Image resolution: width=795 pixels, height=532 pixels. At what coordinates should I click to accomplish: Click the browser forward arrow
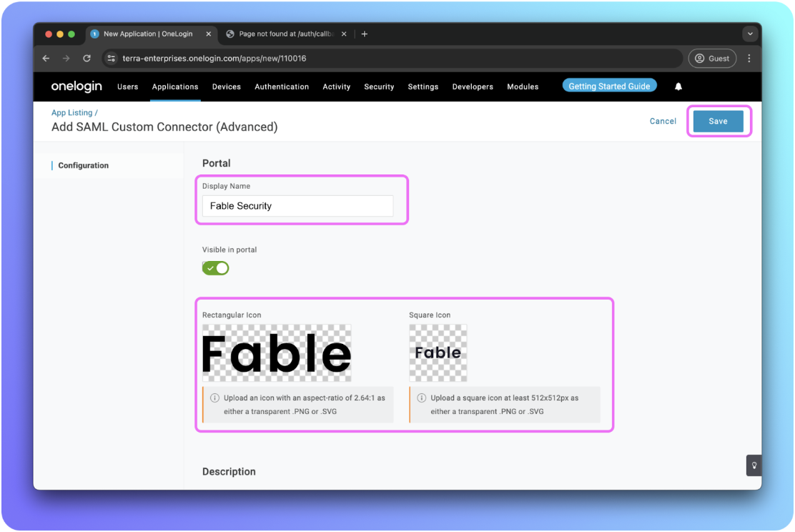pos(66,59)
